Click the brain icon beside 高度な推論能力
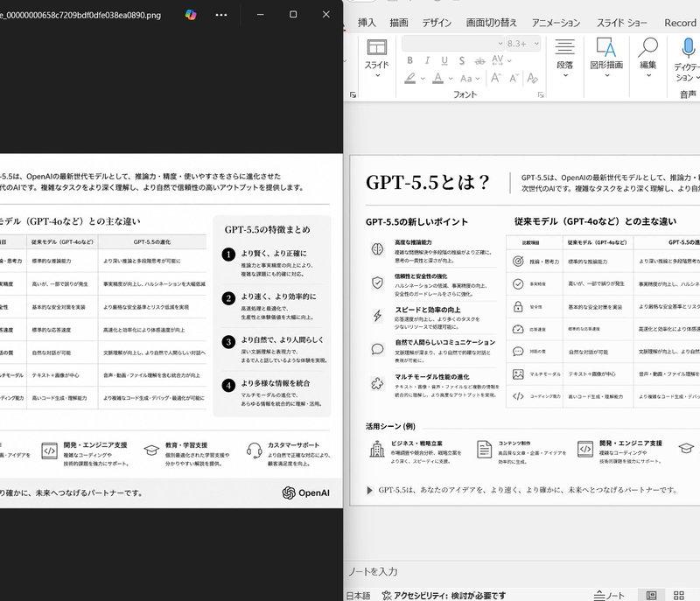The height and width of the screenshot is (601, 700). pyautogui.click(x=377, y=249)
